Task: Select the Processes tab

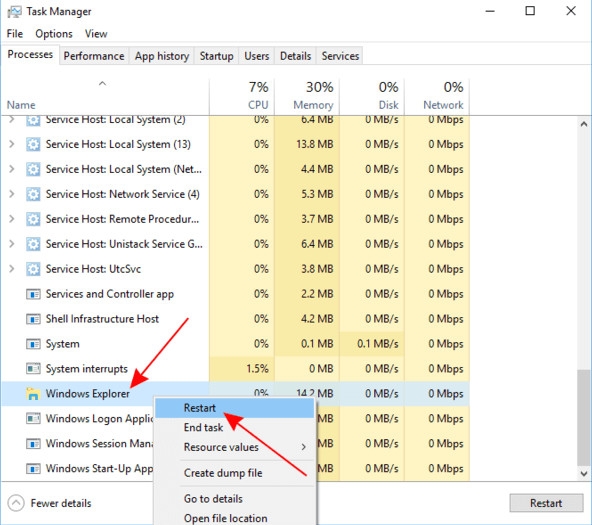Action: pyautogui.click(x=30, y=55)
